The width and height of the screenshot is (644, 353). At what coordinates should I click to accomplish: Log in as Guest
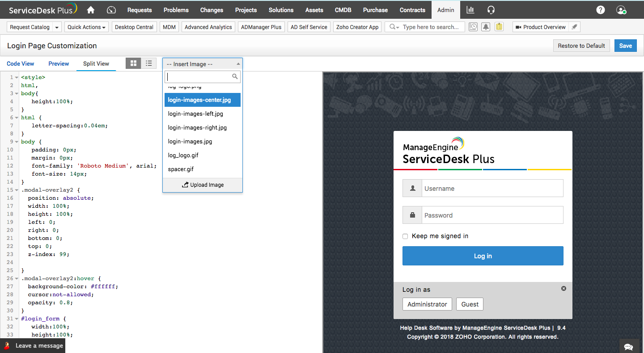[x=470, y=304]
